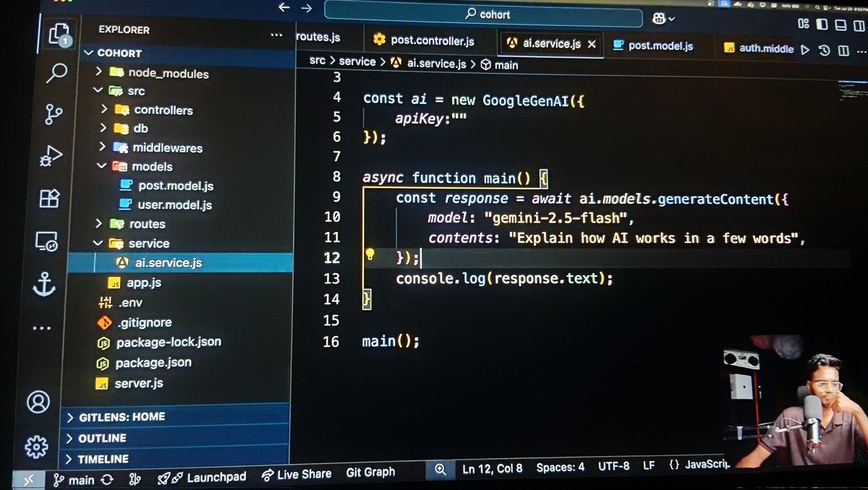Expand the node_modules folder
Image resolution: width=868 pixels, height=490 pixels.
tap(99, 72)
